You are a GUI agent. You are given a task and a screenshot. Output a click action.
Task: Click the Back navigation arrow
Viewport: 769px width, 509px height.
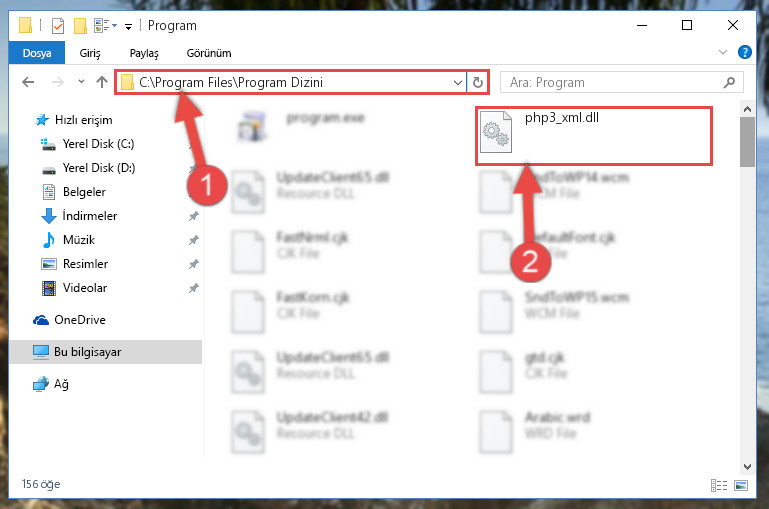(x=28, y=82)
